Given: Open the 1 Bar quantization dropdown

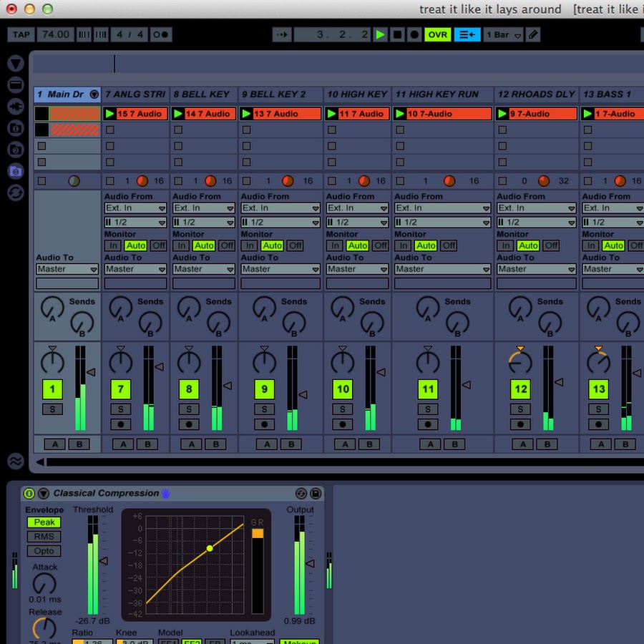Looking at the screenshot, I should (x=504, y=34).
